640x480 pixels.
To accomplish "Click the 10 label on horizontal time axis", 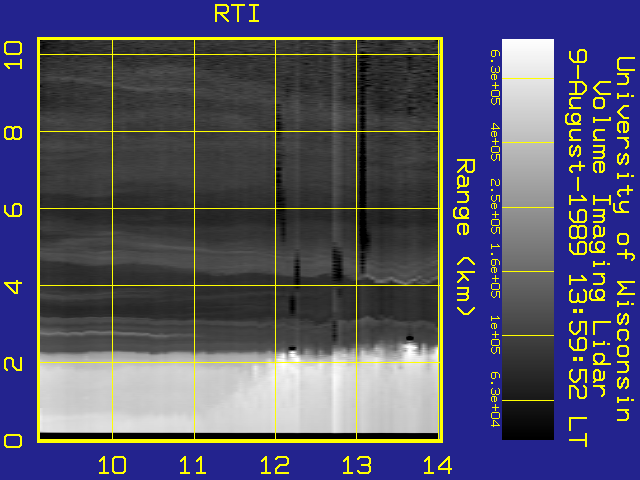I will (x=112, y=465).
